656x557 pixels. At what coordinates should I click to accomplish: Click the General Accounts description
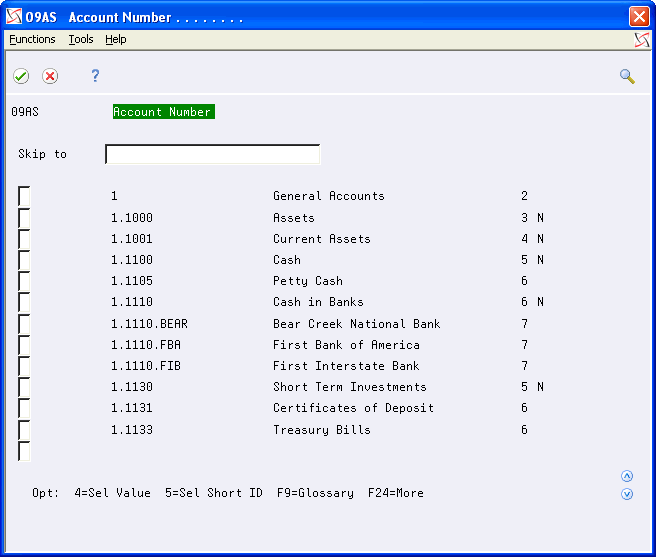(329, 196)
